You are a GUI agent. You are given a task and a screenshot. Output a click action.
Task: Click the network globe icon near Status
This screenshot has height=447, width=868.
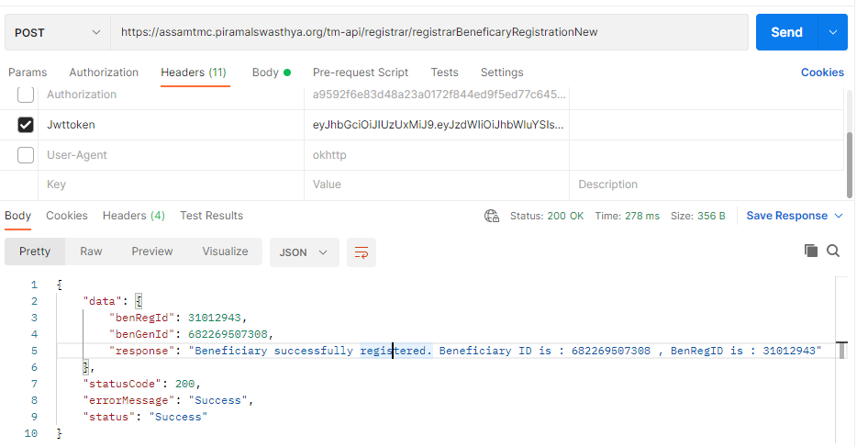tap(492, 216)
